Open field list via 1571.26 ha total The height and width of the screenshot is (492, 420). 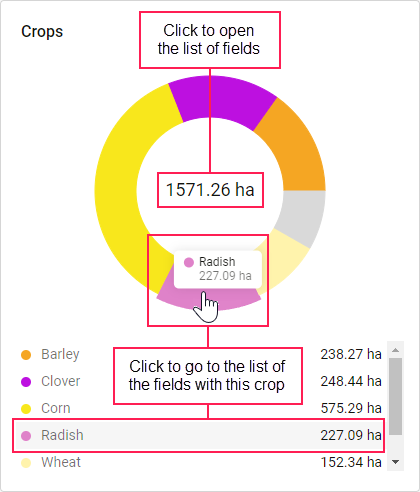tap(210, 190)
